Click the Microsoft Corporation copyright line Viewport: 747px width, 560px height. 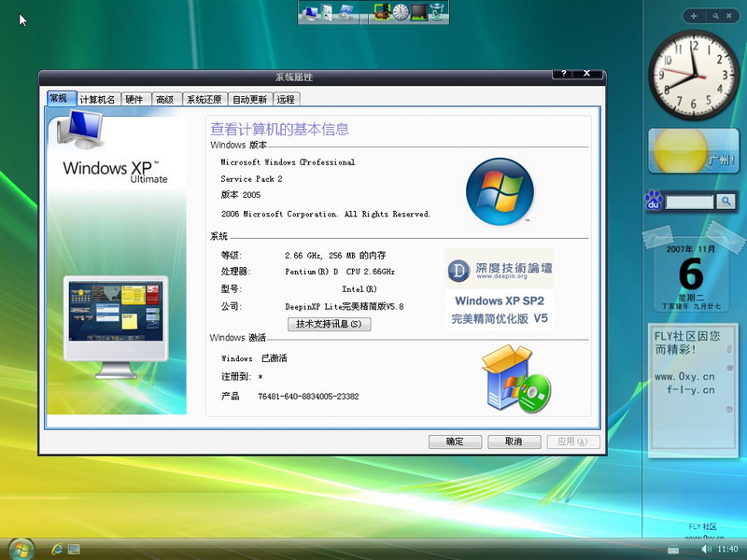point(325,215)
